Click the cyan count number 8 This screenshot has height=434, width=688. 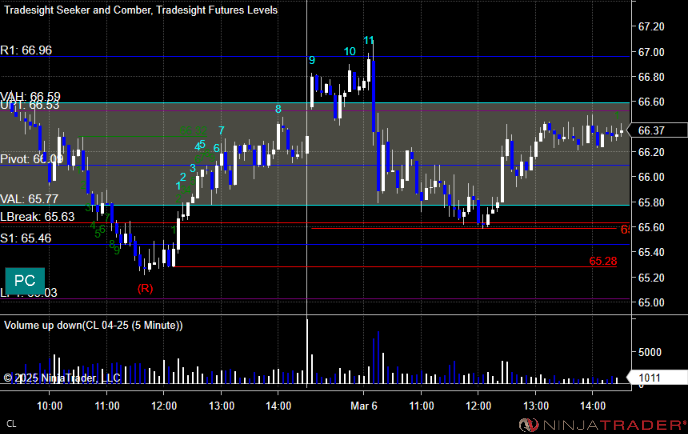click(278, 109)
